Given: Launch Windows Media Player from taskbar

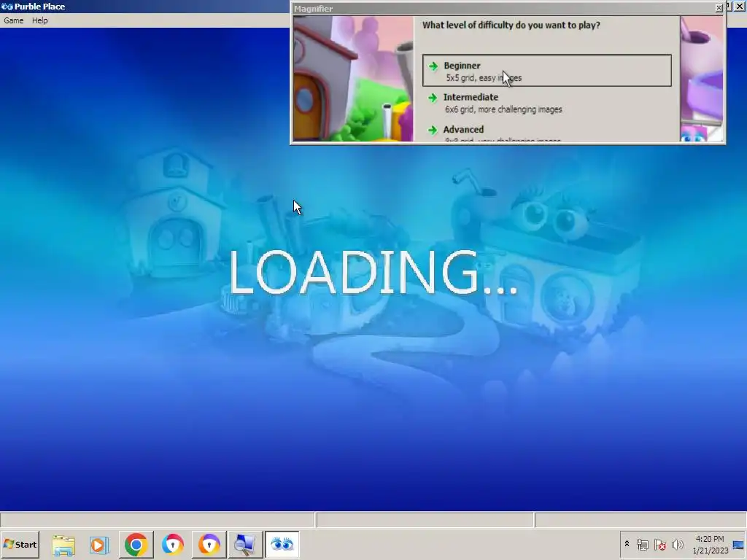Looking at the screenshot, I should tap(99, 544).
